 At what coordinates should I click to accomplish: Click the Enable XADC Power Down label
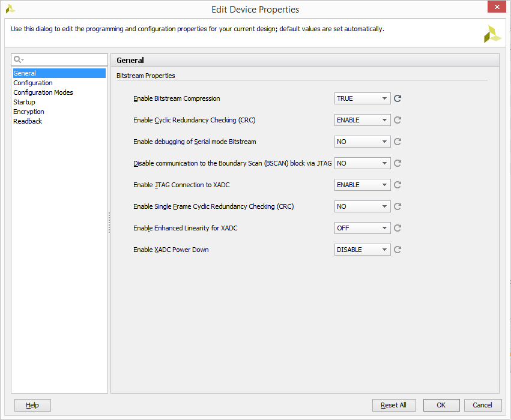[171, 250]
